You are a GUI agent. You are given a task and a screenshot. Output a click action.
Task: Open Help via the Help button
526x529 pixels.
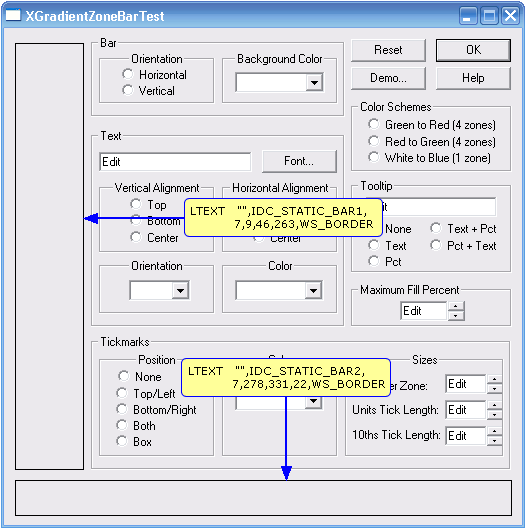(473, 78)
